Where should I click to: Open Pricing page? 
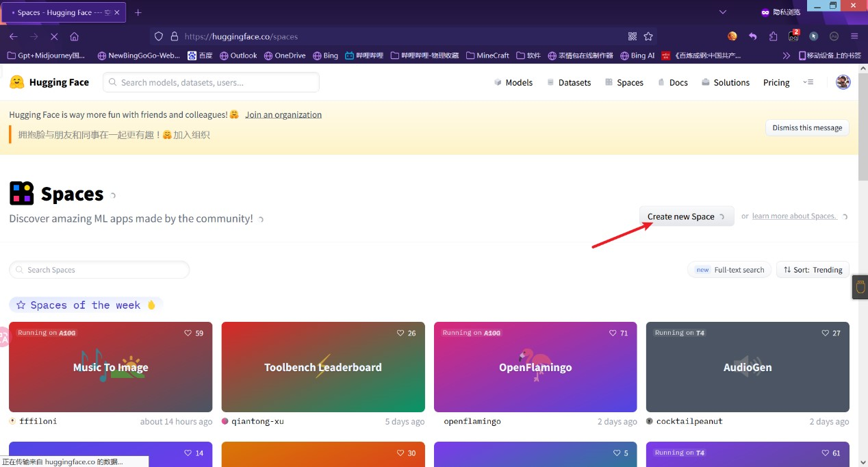coord(776,82)
